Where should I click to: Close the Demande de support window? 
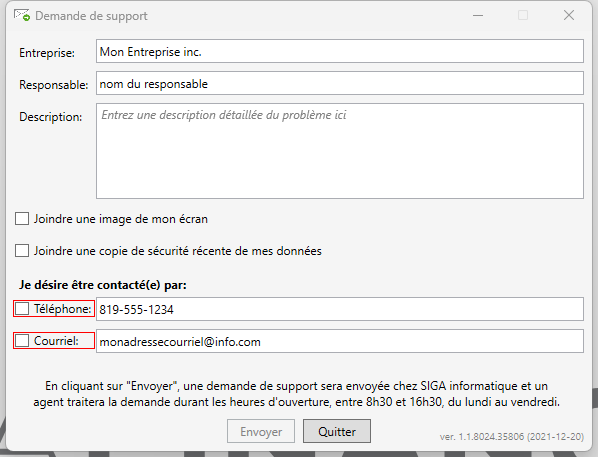point(569,15)
